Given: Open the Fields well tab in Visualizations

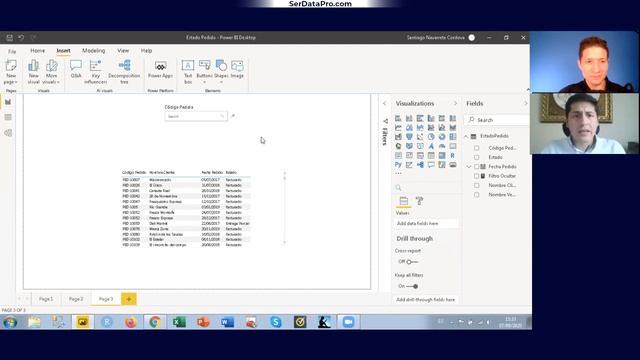Looking at the screenshot, I should [x=403, y=201].
